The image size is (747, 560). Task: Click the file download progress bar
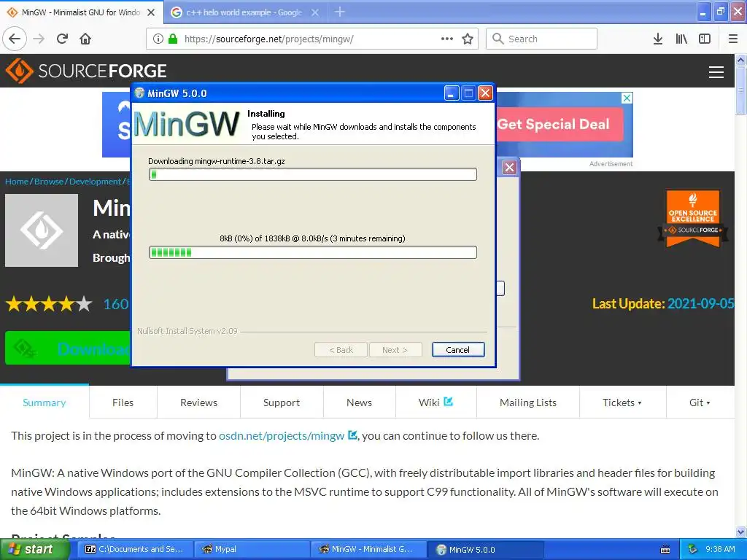click(x=312, y=174)
